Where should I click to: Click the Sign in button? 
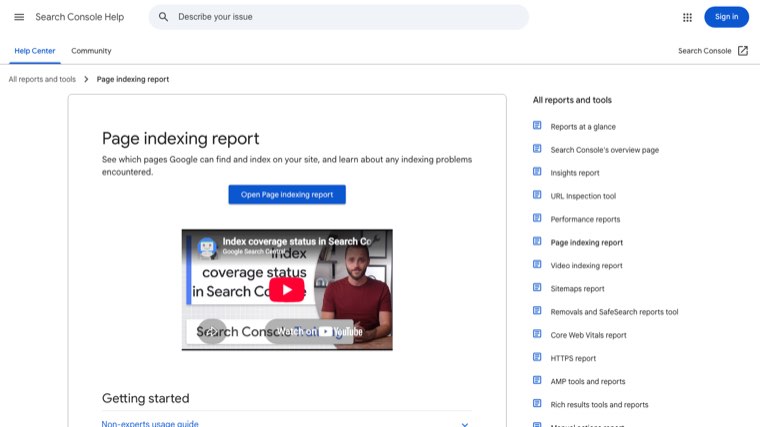pyautogui.click(x=726, y=17)
